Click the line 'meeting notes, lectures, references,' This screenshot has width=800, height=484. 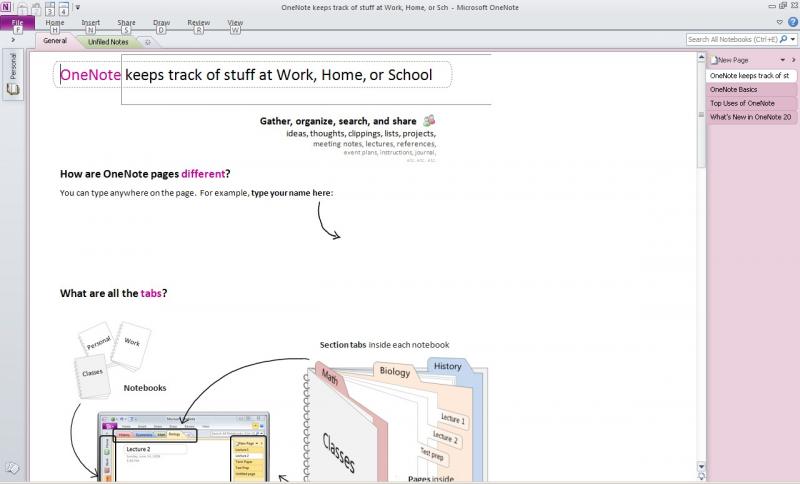pos(374,144)
